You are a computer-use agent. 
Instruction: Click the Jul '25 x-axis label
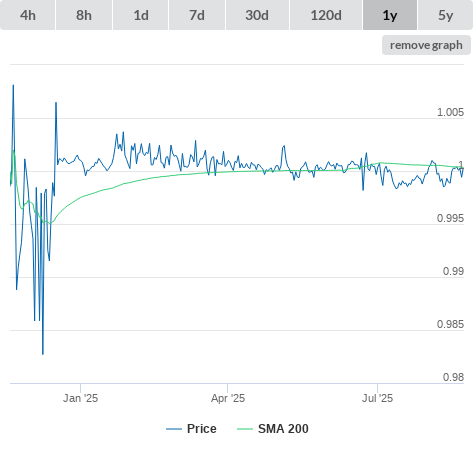coord(377,398)
